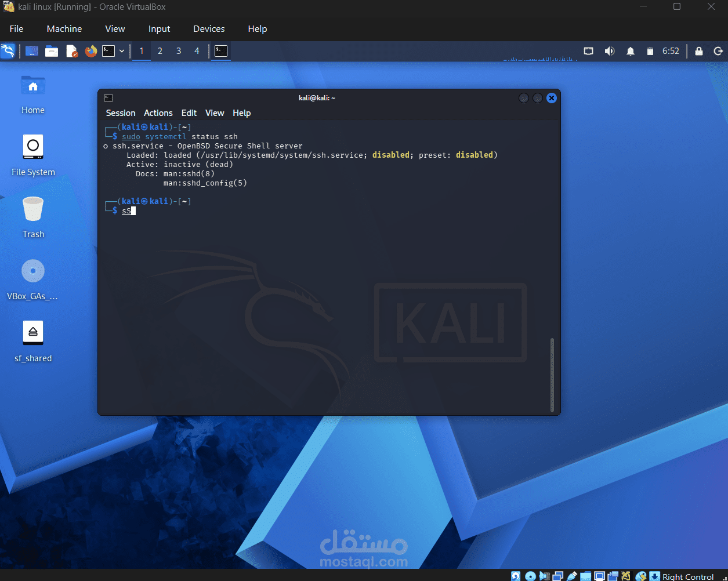Screen dimensions: 728x581
Task: Open VirtualBox Devices menu
Action: tap(209, 28)
